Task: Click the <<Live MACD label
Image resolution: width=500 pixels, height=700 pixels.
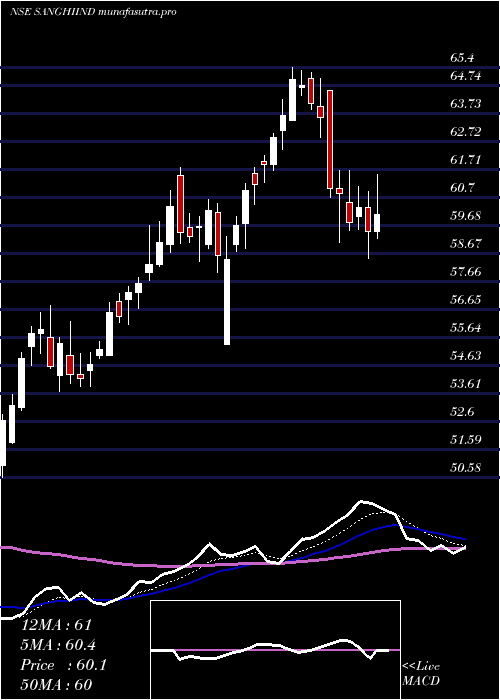Action: [x=421, y=674]
